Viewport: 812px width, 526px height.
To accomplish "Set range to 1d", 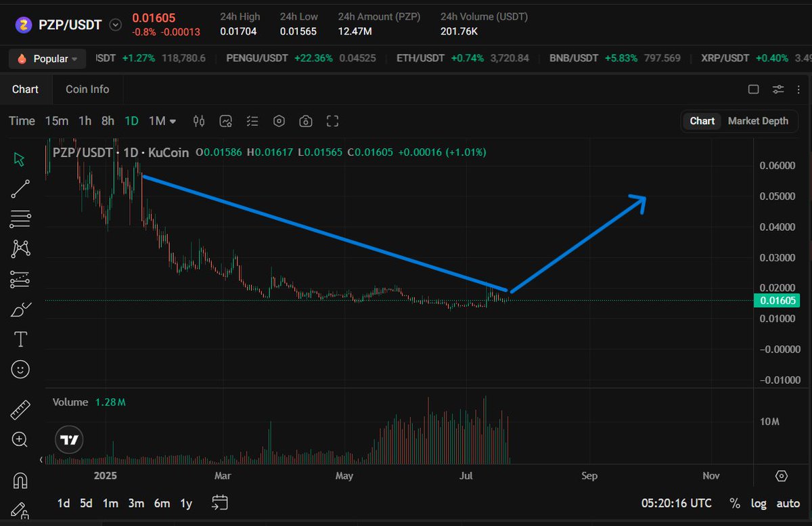I will point(64,503).
